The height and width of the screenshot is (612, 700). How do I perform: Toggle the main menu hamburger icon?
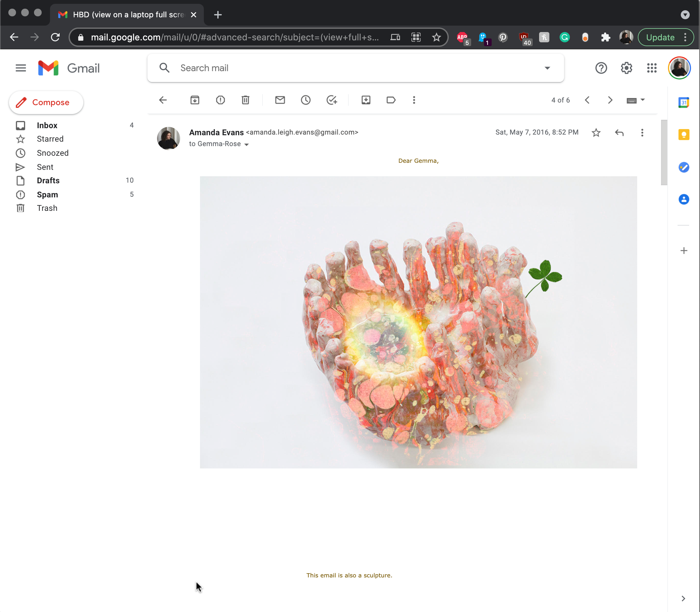click(21, 68)
